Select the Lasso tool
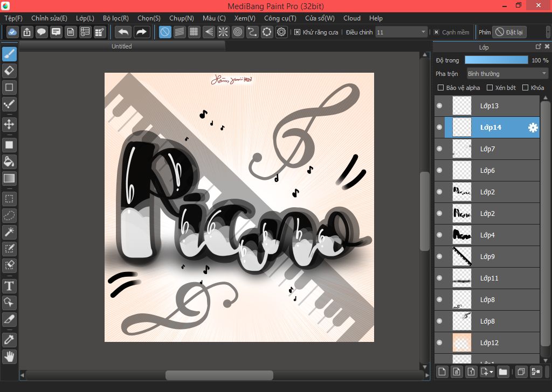The height and width of the screenshot is (392, 552). [9, 215]
